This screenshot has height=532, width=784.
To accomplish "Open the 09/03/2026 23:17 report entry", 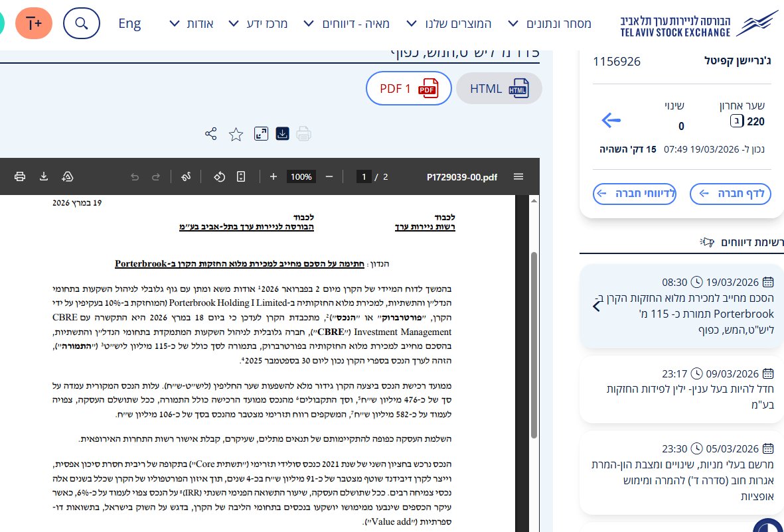I will (682, 389).
